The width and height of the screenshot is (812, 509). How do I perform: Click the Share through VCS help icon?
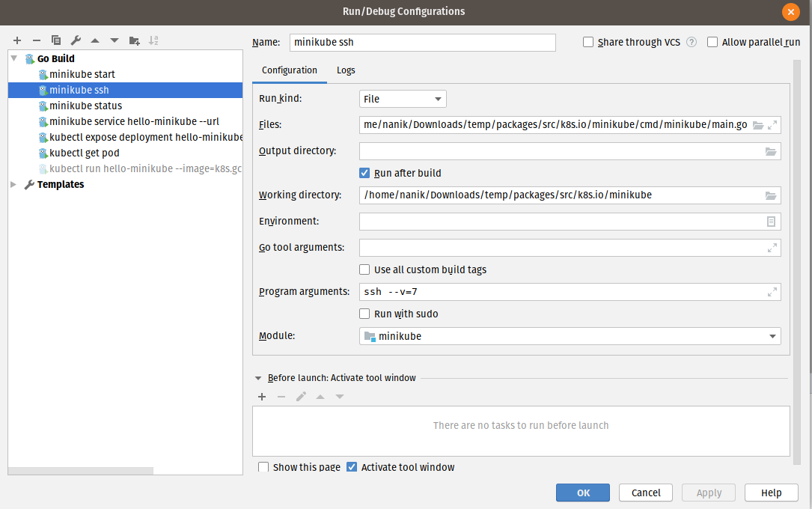tap(692, 43)
